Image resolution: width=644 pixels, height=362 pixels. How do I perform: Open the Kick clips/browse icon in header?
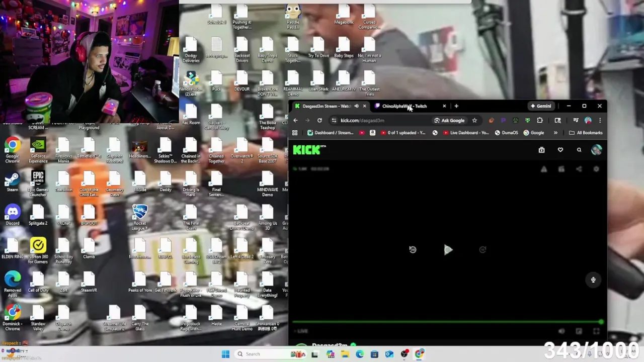[x=541, y=150]
